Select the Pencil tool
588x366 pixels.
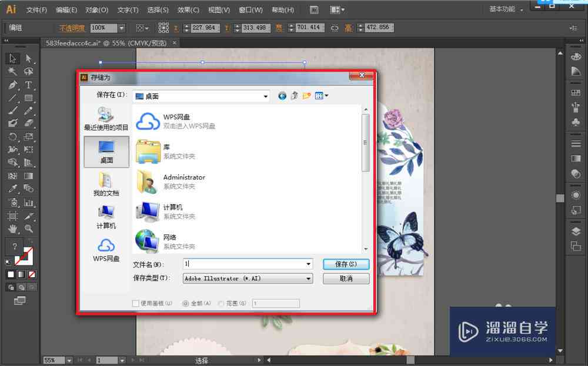(x=28, y=110)
